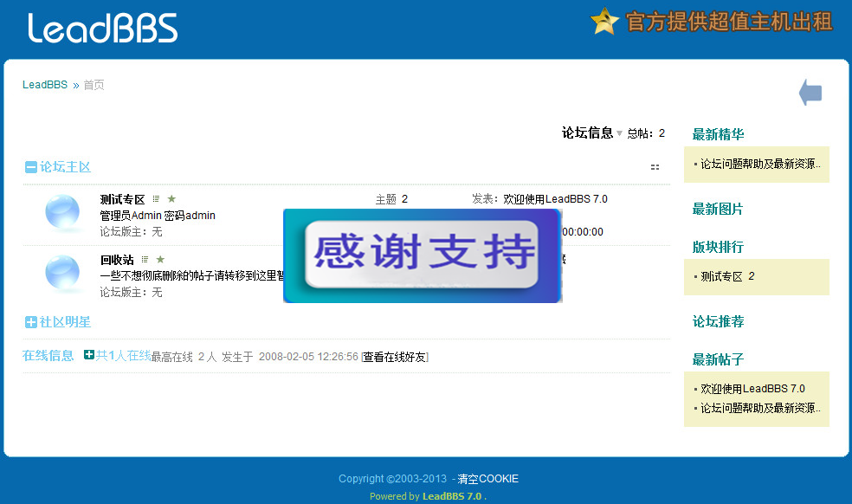The height and width of the screenshot is (504, 852).
Task: Click the 清空COOKIE footer link
Action: tap(488, 479)
